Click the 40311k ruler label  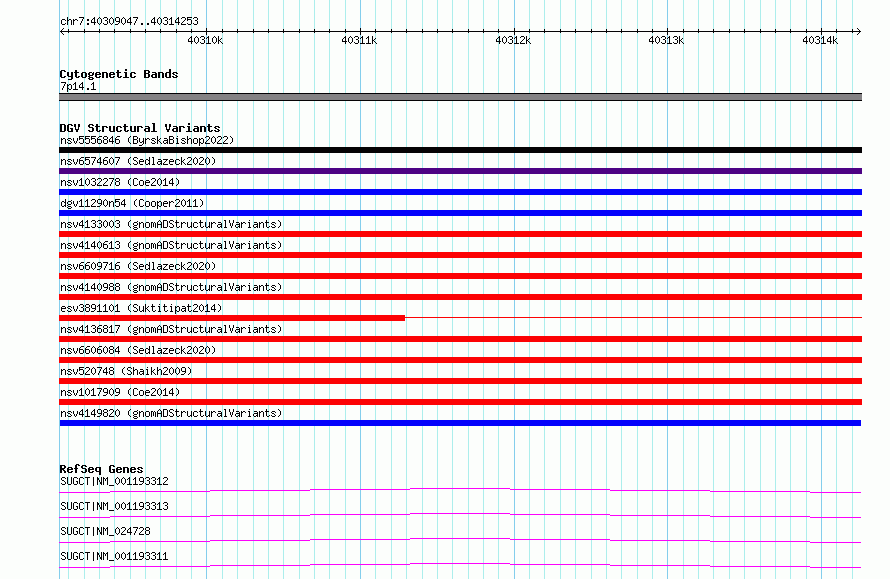click(x=359, y=40)
